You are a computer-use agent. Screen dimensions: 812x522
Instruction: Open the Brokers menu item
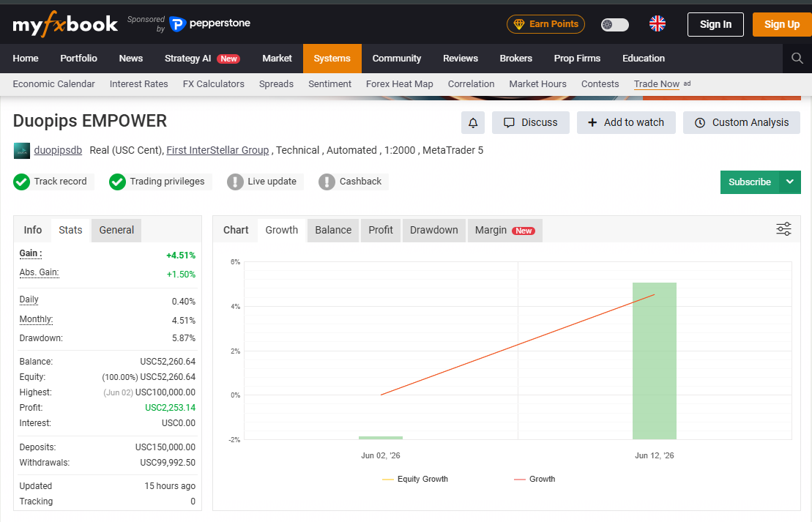point(515,59)
